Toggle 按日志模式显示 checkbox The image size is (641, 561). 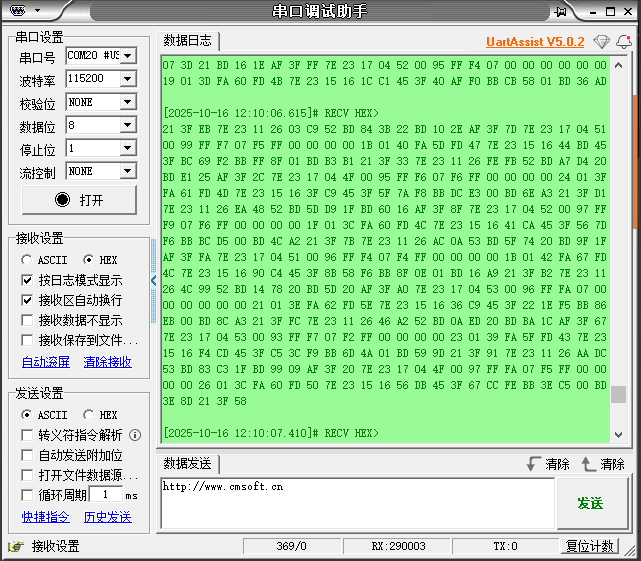27,280
